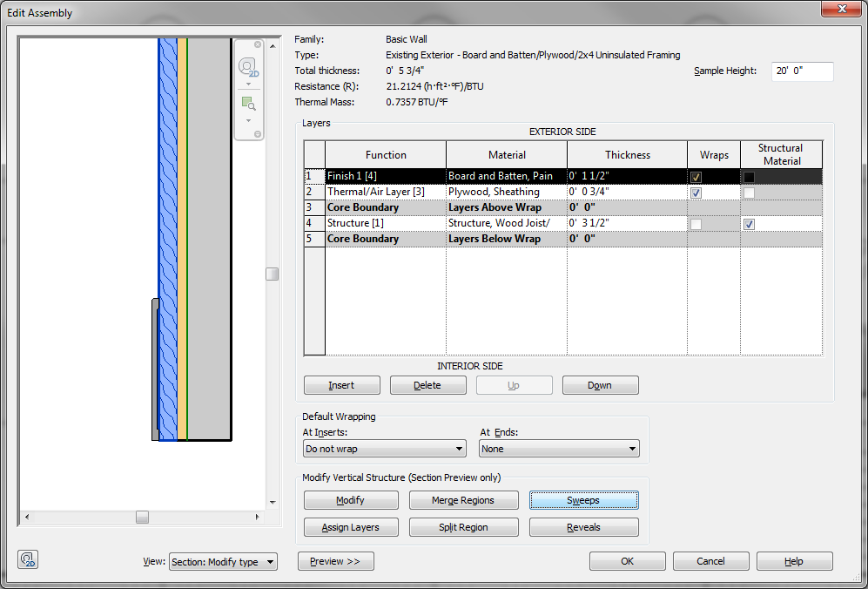Viewport: 868px width, 589px height.
Task: Expand the steering wheel options arrow
Action: 248,85
